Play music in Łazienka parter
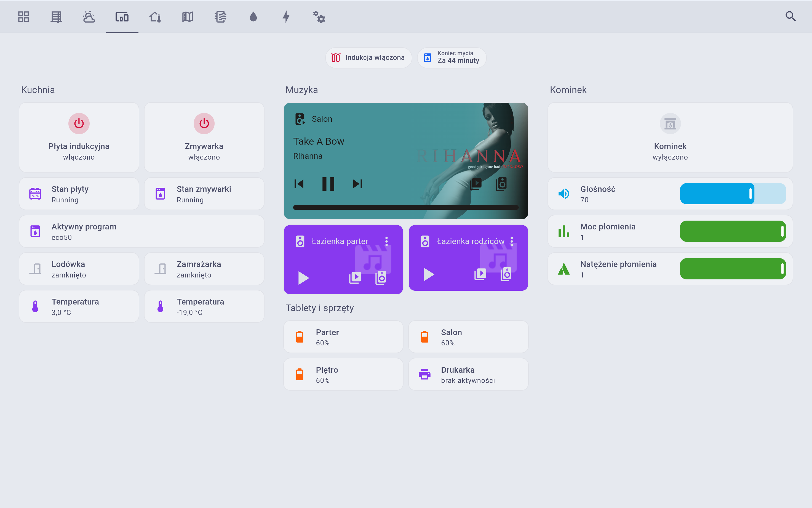The height and width of the screenshot is (508, 812). coord(303,278)
